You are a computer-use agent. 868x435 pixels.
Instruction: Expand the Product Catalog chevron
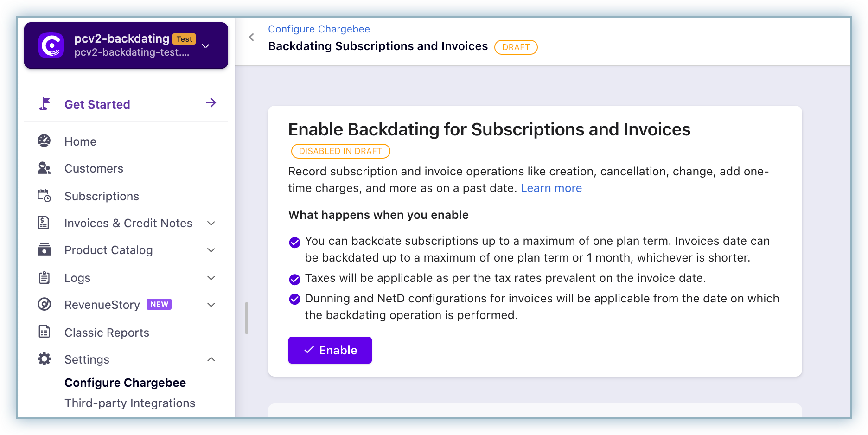point(211,250)
